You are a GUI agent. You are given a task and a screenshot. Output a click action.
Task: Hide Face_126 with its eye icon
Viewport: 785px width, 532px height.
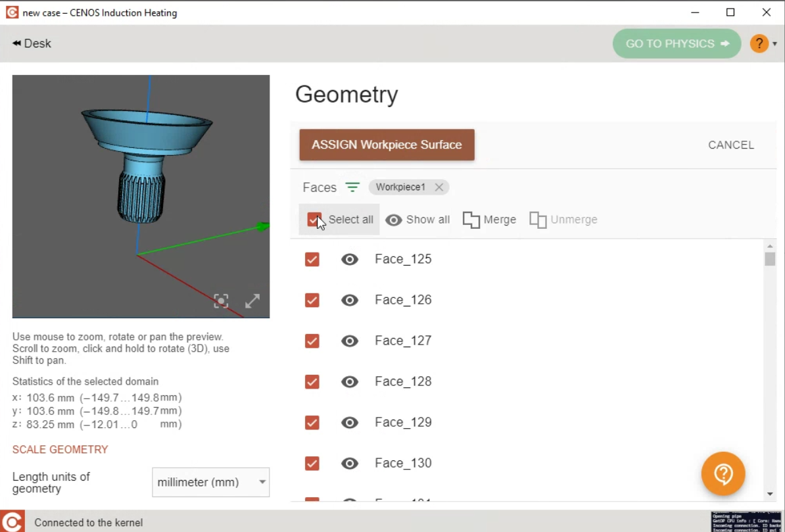coord(350,300)
